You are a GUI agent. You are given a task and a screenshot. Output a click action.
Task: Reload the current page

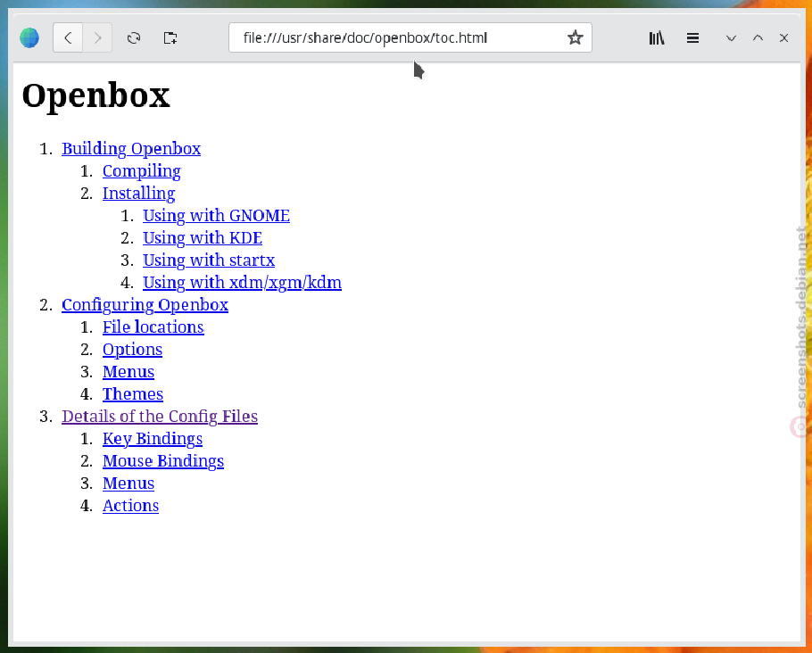click(134, 37)
